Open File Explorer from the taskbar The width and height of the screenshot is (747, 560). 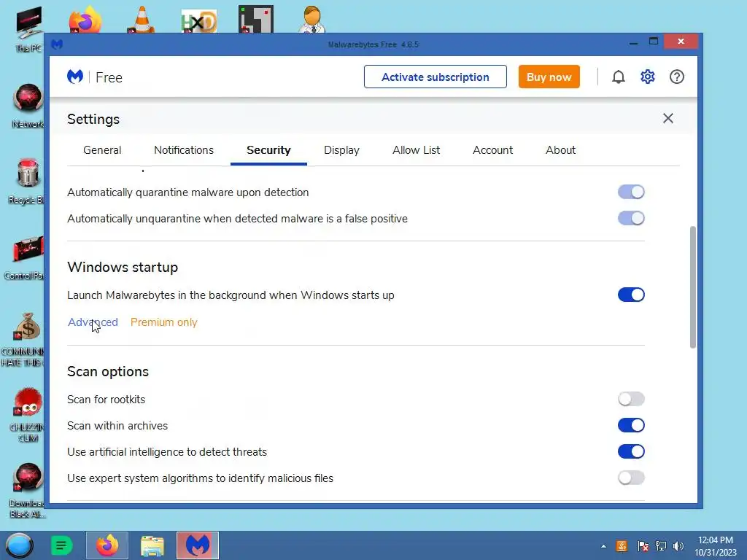[152, 545]
